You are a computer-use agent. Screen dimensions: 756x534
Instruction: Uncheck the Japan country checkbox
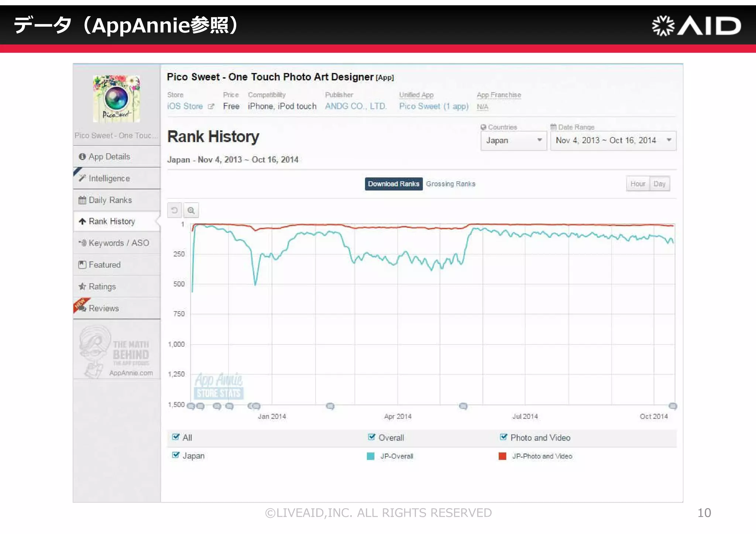coord(176,455)
